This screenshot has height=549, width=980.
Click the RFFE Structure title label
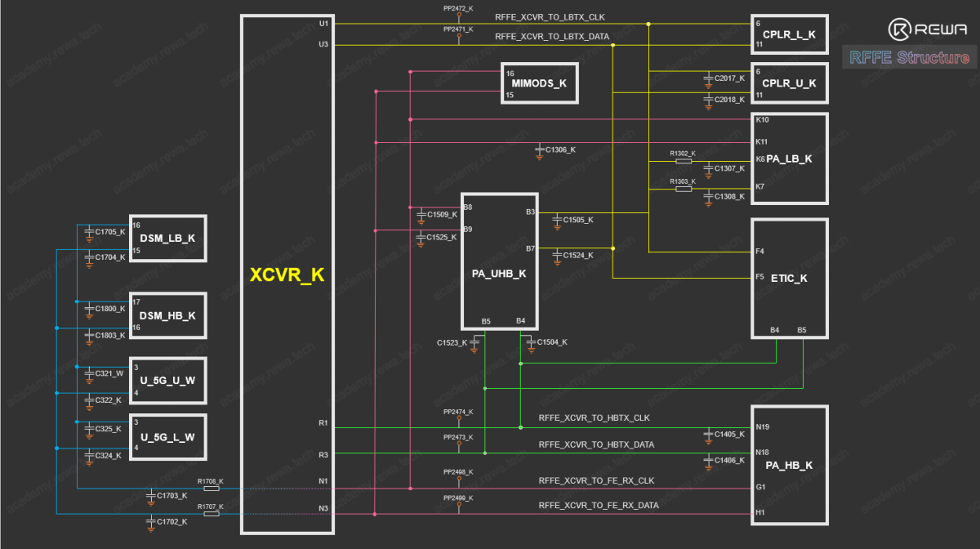[x=910, y=57]
